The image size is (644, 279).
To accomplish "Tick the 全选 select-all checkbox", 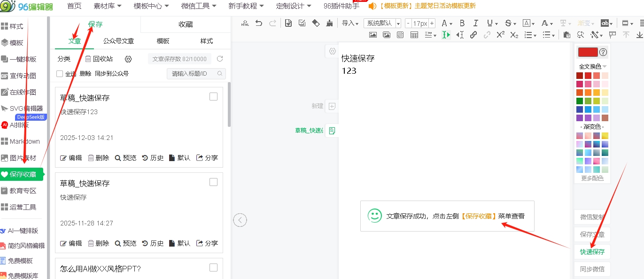I will (x=60, y=74).
